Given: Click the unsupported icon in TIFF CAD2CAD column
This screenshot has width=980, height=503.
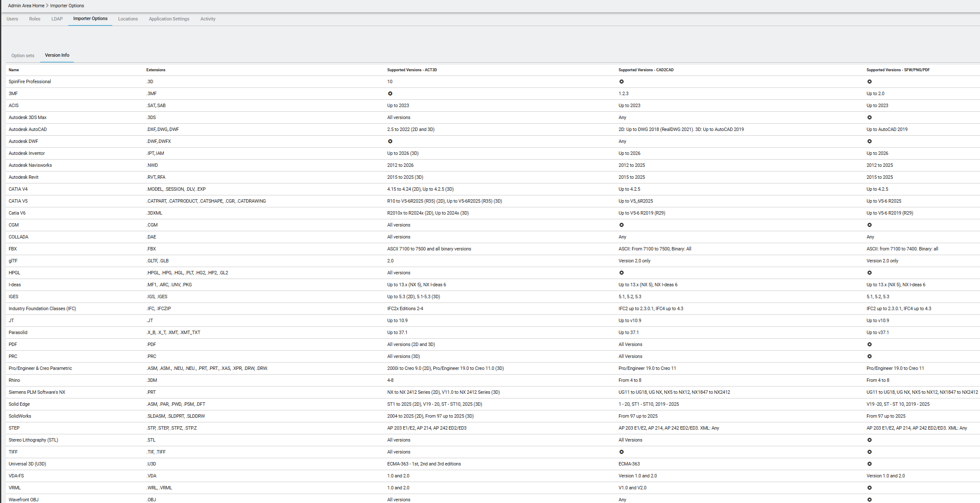Looking at the screenshot, I should tap(621, 452).
